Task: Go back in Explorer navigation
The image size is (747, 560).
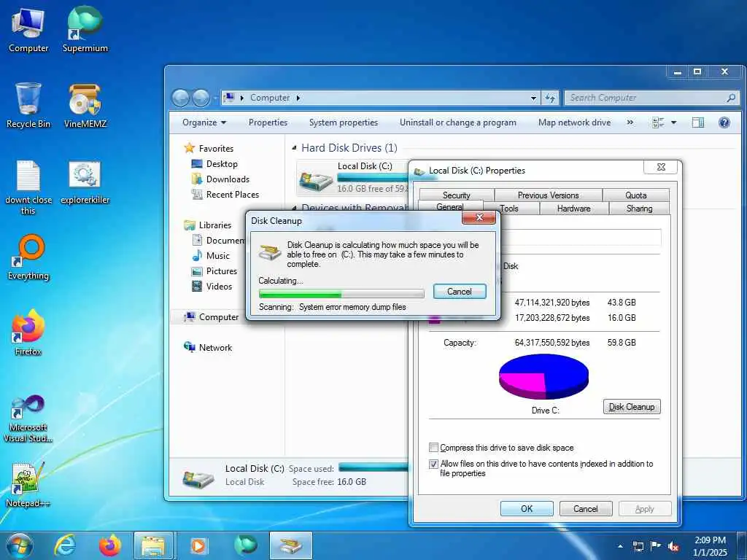Action: tap(181, 98)
